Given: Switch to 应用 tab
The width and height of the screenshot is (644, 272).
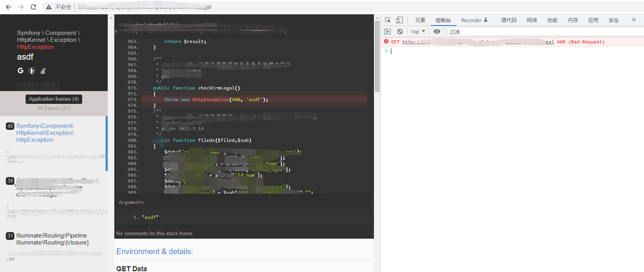Looking at the screenshot, I should pos(593,20).
